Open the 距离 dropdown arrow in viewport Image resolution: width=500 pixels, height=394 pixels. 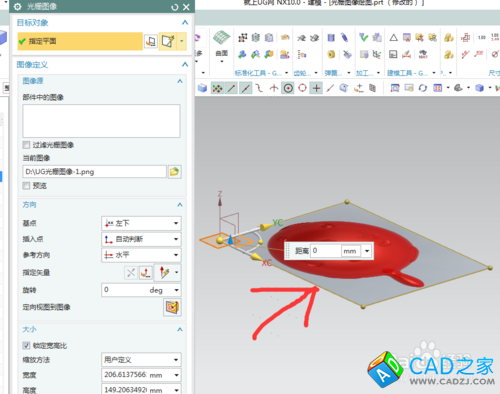[367, 251]
